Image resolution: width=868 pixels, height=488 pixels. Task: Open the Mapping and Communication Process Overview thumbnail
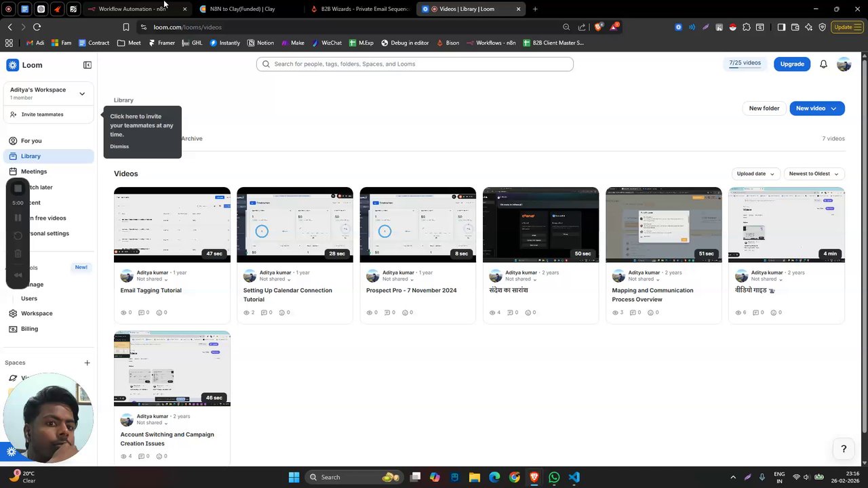663,224
